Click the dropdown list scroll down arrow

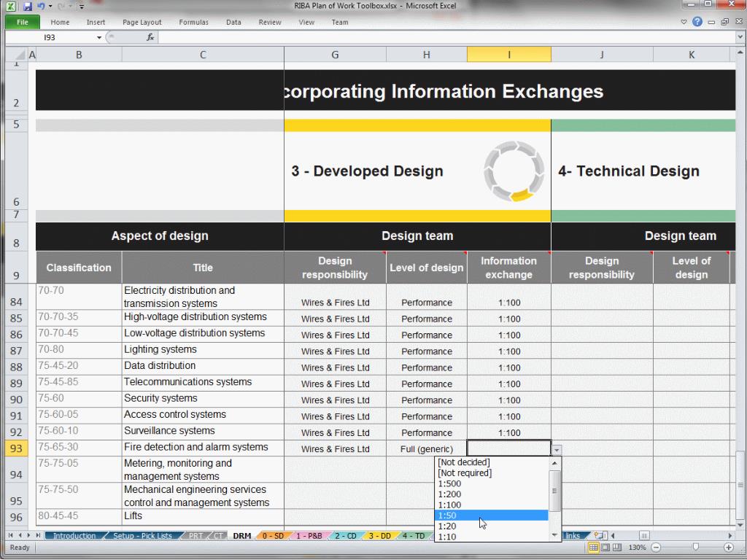[x=554, y=535]
